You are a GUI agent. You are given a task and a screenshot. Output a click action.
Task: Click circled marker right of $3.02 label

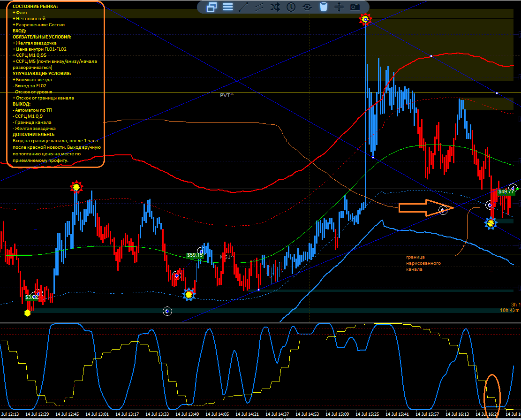[x=38, y=294]
